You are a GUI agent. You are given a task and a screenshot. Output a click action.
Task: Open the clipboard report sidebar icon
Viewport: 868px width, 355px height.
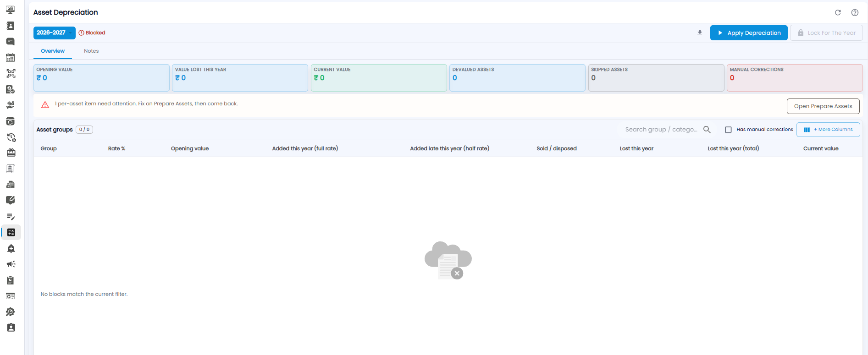(x=11, y=280)
